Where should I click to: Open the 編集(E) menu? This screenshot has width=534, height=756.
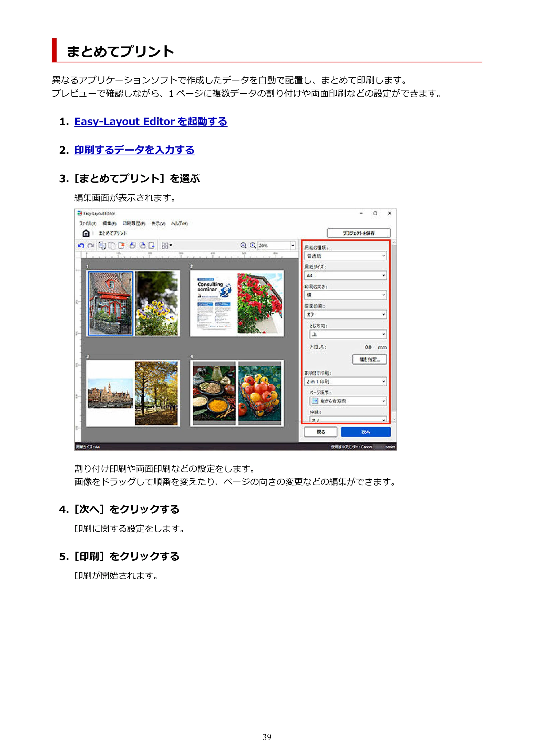point(109,223)
